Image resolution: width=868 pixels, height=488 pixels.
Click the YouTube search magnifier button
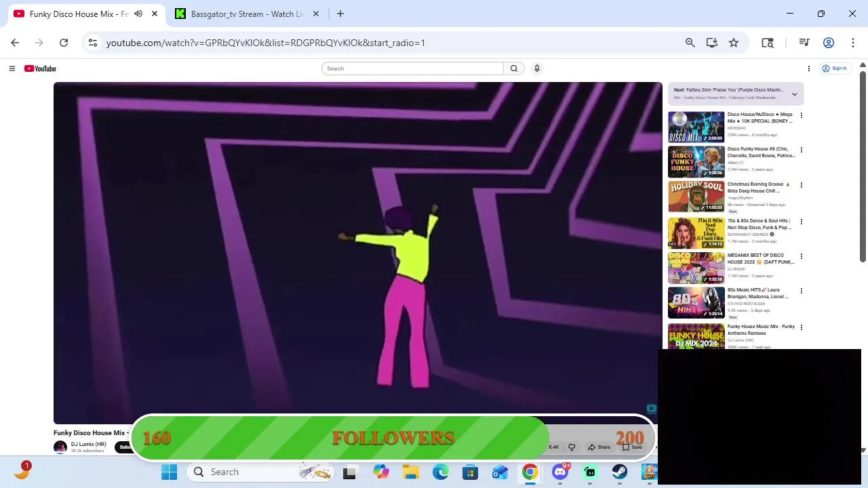click(x=514, y=68)
